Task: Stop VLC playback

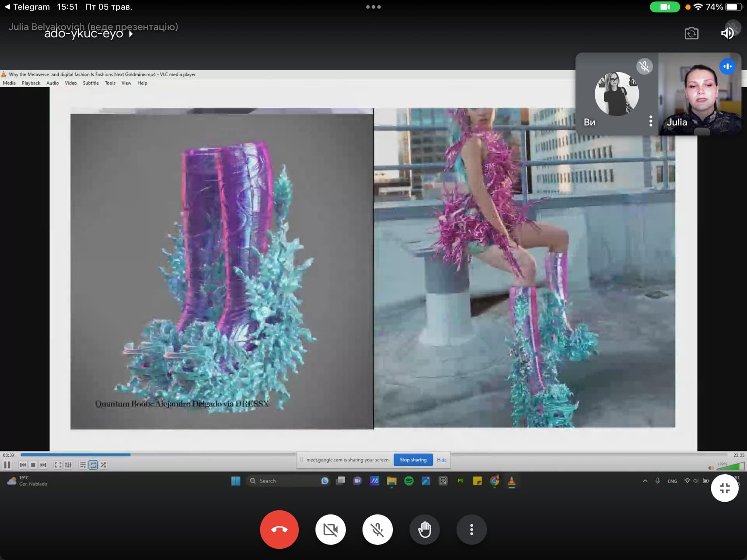Action: pyautogui.click(x=33, y=465)
